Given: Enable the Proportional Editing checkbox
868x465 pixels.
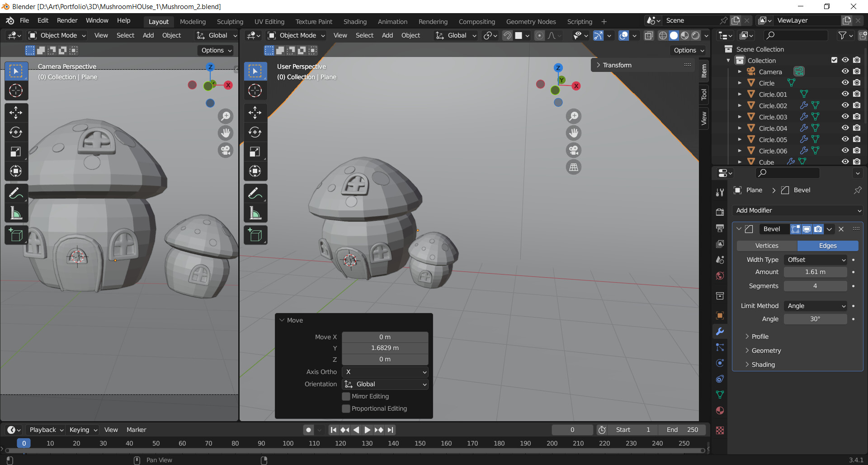Looking at the screenshot, I should tap(346, 408).
